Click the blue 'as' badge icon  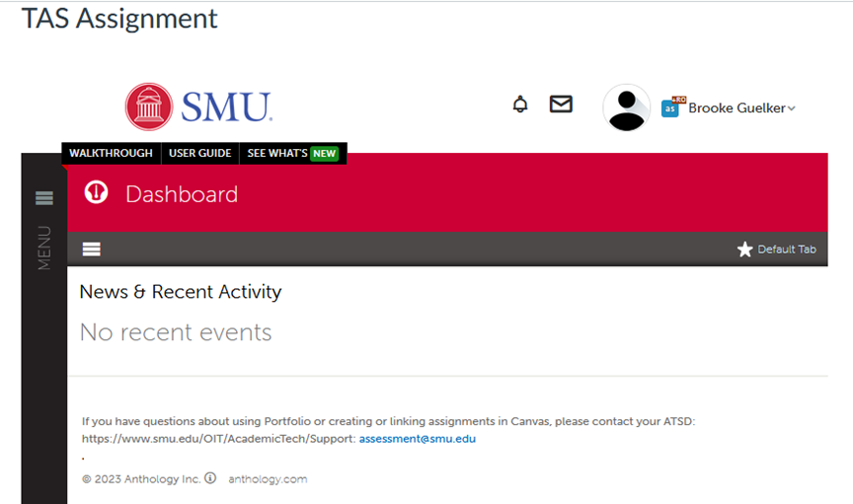(671, 108)
